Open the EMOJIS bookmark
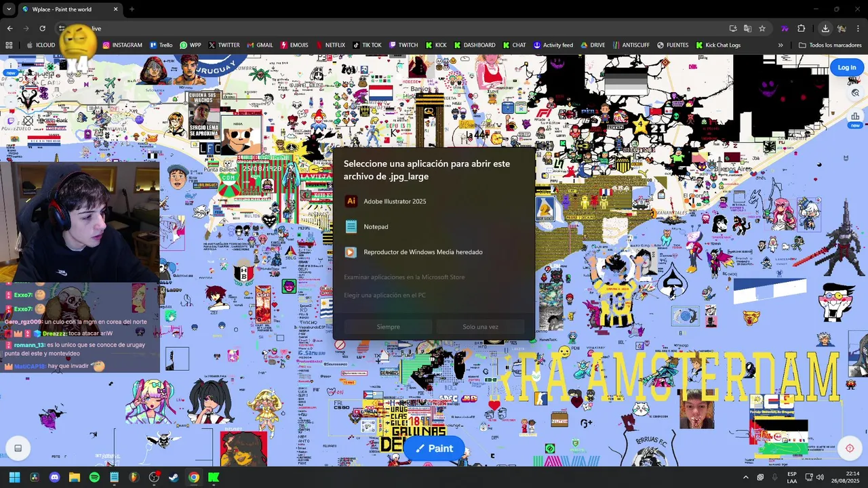Viewport: 868px width, 488px height. coord(294,45)
